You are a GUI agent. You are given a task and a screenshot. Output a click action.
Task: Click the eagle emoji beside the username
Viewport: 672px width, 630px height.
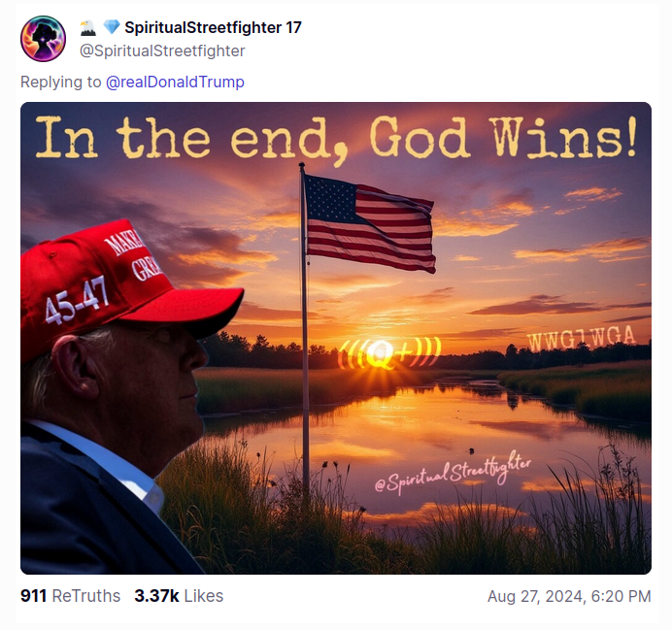pyautogui.click(x=87, y=28)
